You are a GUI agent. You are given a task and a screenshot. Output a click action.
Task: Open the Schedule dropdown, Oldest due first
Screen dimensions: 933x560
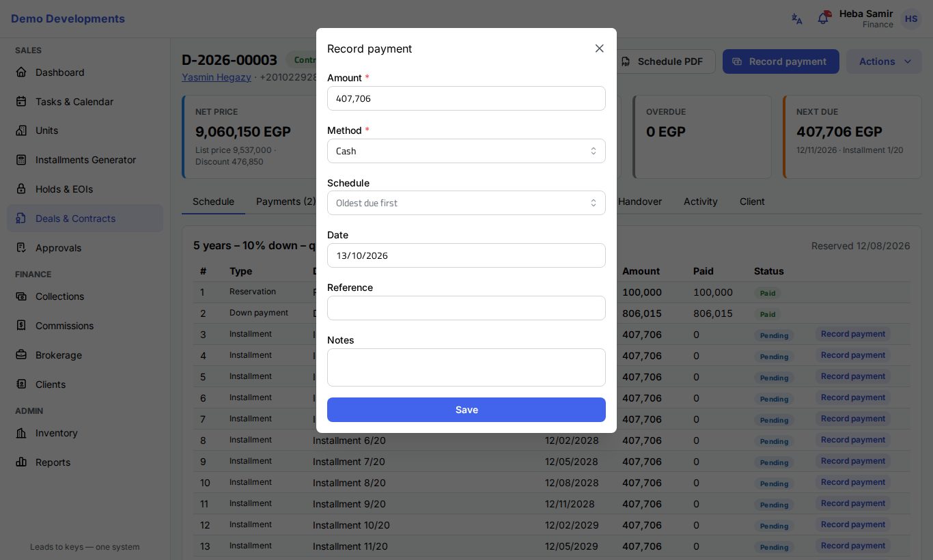point(466,203)
